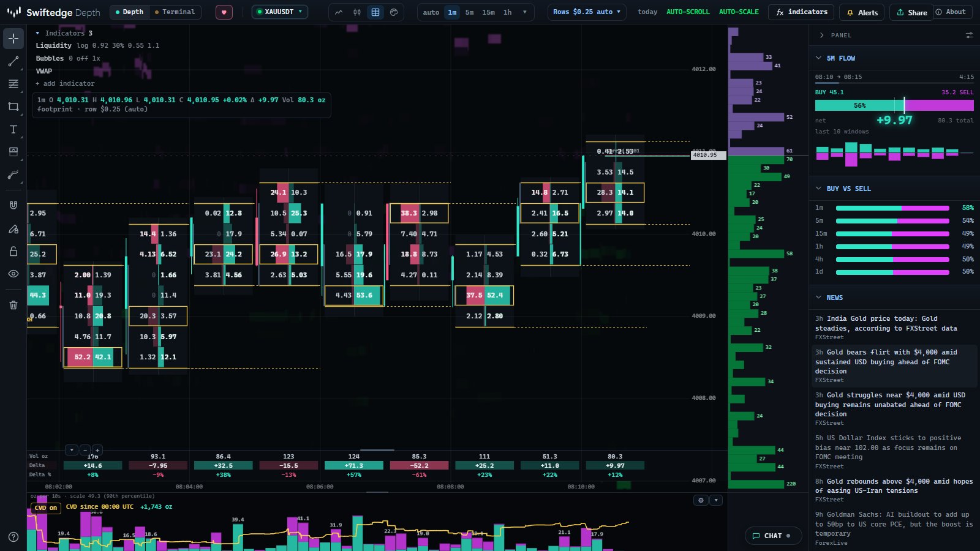Add the symbol to favorites with the heart
The height and width of the screenshot is (551, 980).
point(224,12)
